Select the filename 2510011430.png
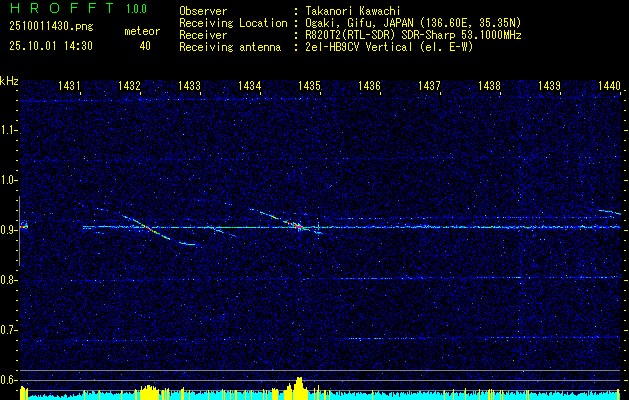The image size is (629, 400). click(51, 26)
